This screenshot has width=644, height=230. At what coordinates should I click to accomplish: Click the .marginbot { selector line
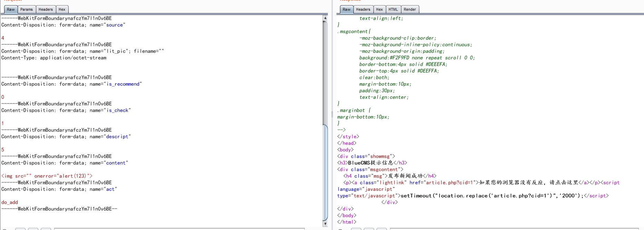(354, 110)
